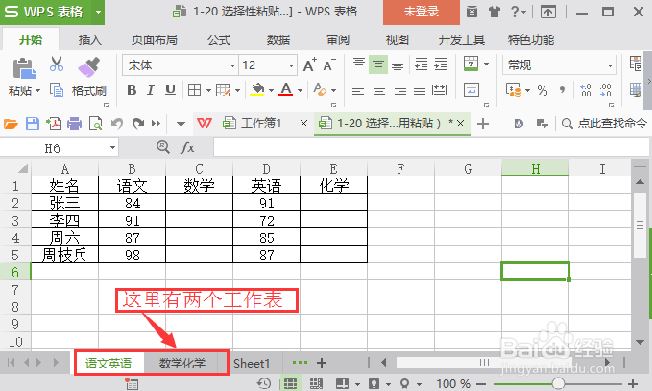Viewport: 652px width, 391px height.
Task: Click the Paste clipboard icon
Action: pos(24,69)
